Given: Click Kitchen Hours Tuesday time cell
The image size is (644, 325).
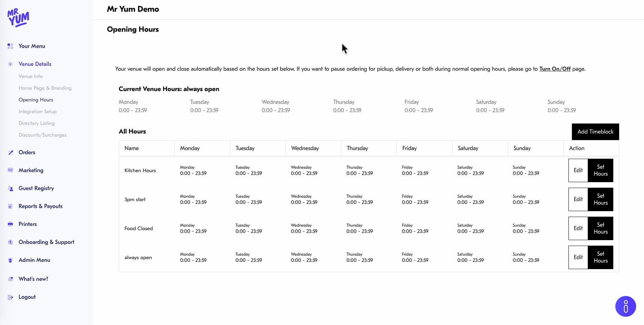Looking at the screenshot, I should [249, 170].
